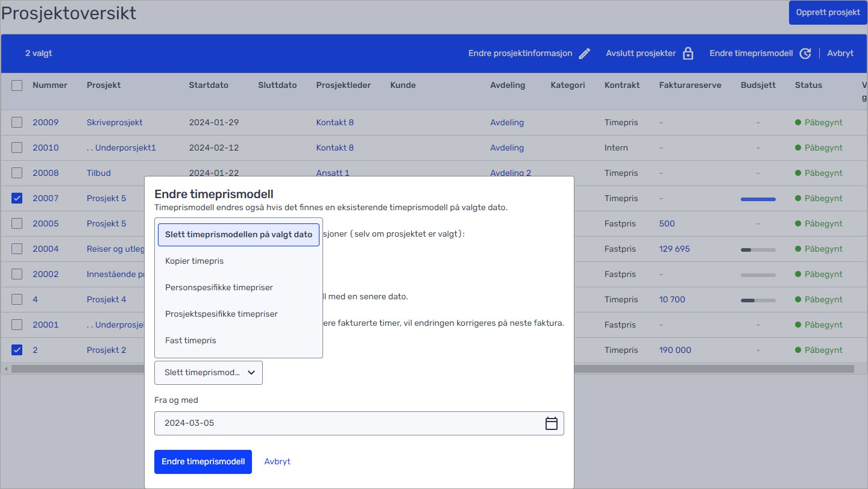Click the Kategori column header

pyautogui.click(x=568, y=85)
